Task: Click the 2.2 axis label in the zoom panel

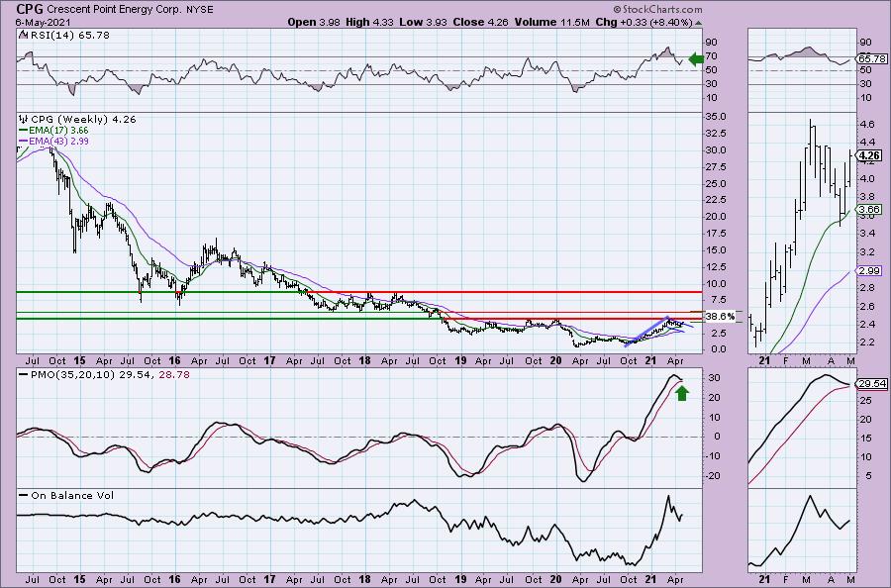Action: point(867,342)
